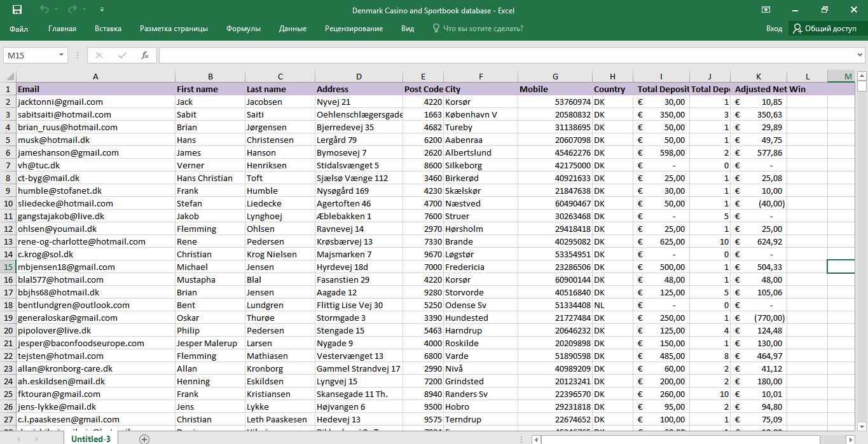Viewport: 868px width, 444px height.
Task: Open the Формулы ribbon tab
Action: click(x=243, y=29)
